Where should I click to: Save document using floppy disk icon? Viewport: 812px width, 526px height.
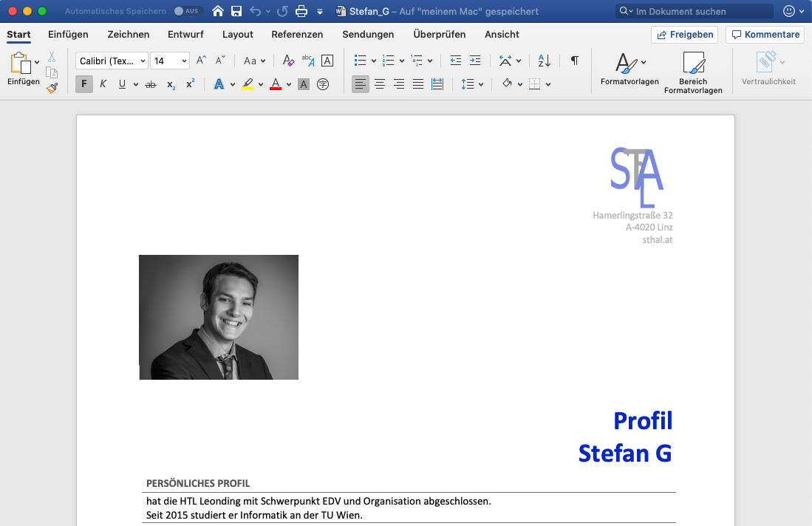[x=236, y=11]
